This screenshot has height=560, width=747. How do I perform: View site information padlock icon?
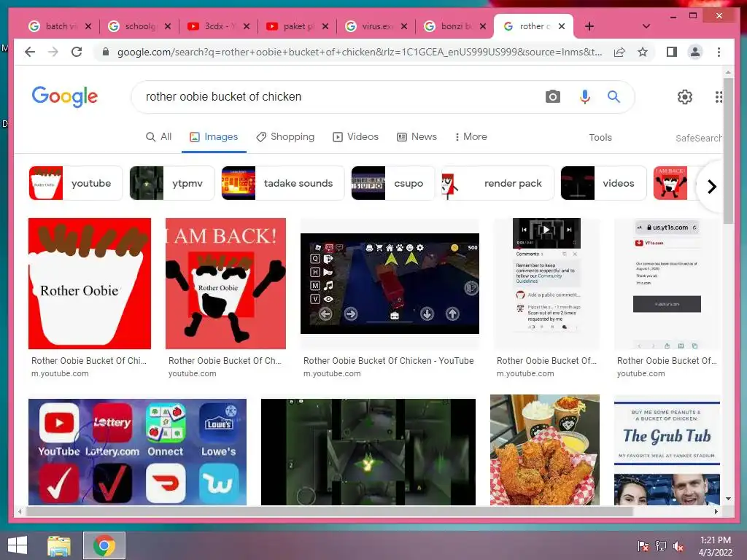(106, 52)
